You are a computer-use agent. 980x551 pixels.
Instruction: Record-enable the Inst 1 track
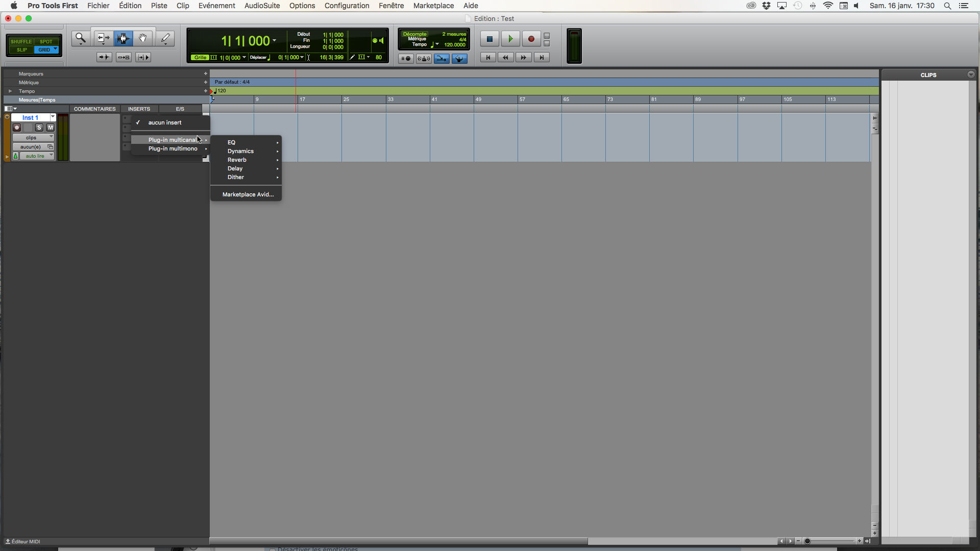(x=17, y=128)
